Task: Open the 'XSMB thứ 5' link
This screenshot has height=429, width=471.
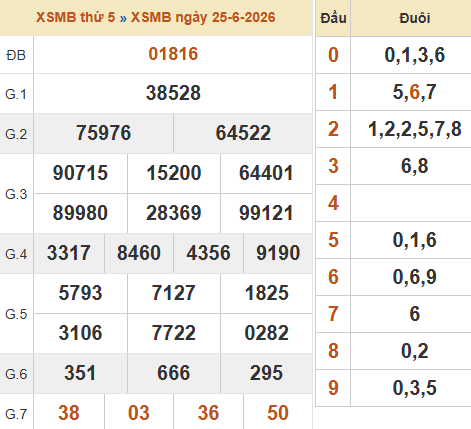Action: (x=75, y=17)
